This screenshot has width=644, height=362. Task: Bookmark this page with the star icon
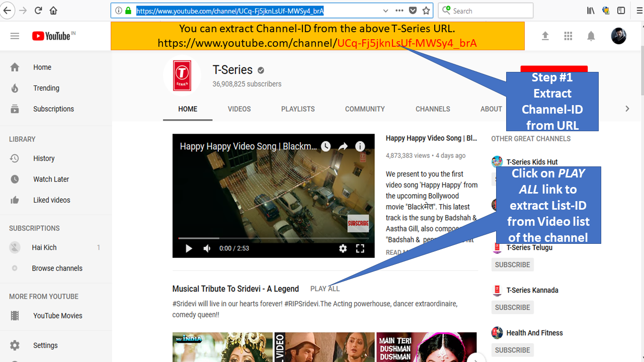pyautogui.click(x=426, y=11)
